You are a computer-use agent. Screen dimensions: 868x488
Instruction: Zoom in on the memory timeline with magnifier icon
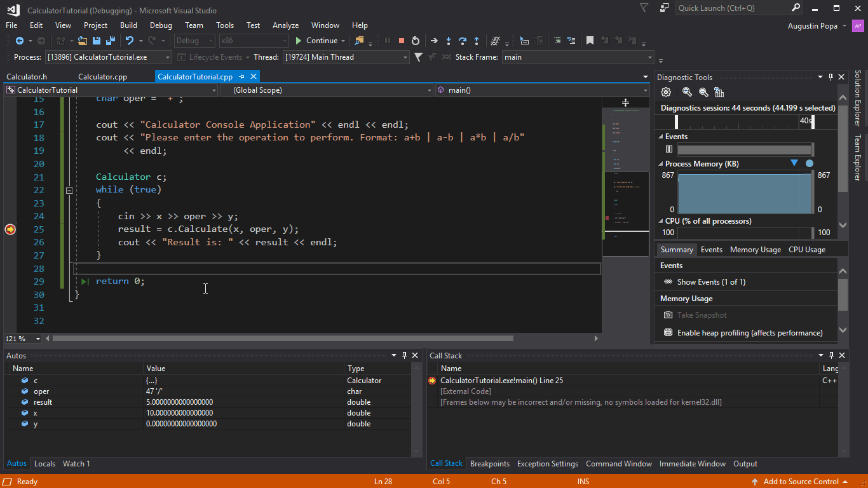click(x=687, y=91)
